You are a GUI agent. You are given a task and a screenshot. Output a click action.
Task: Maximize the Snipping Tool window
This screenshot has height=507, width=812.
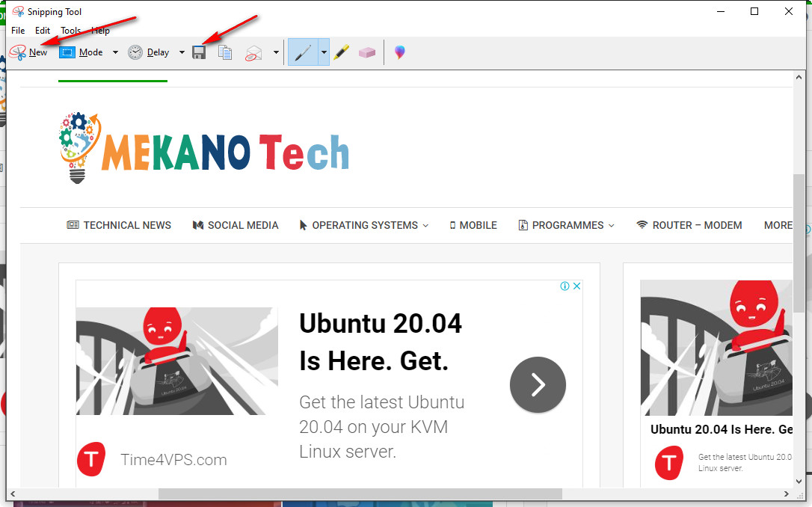[754, 11]
